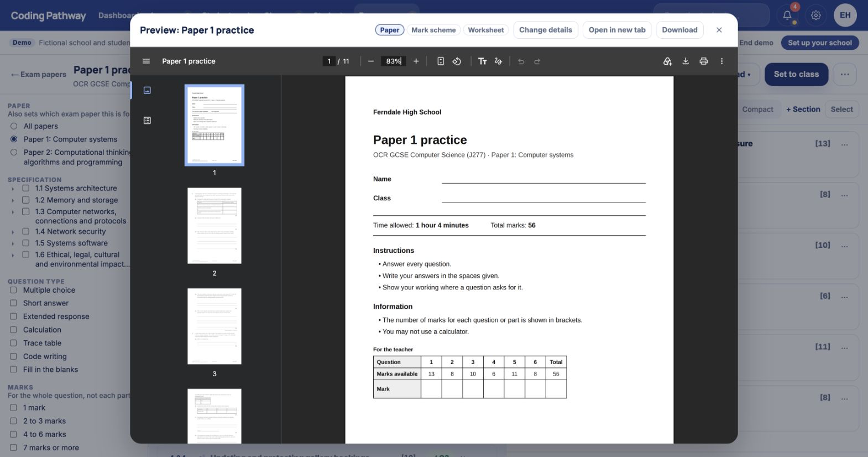Tick the Trace table checkbox

click(13, 343)
